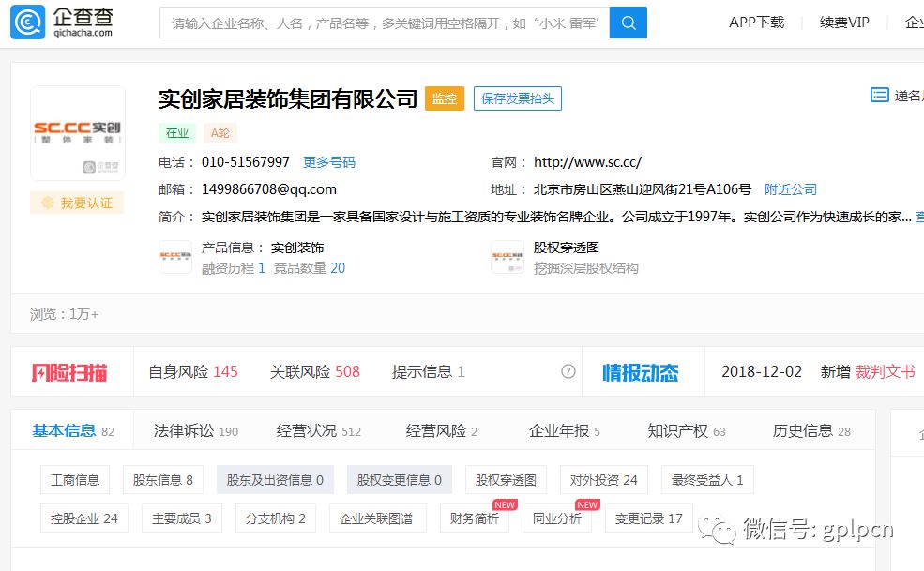Screen dimensions: 924x571
Task: Select the 股权穿透图 sub-section button
Action: (x=506, y=480)
